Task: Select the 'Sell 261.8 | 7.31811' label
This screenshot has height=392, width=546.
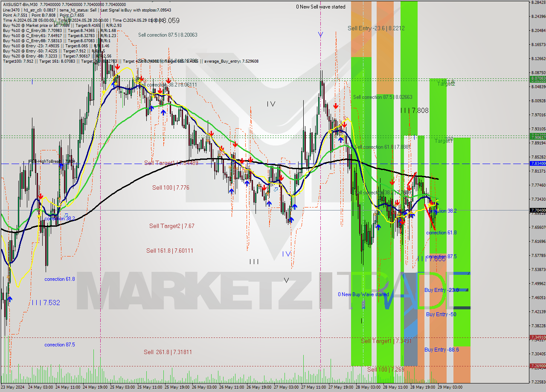Action: point(168,352)
